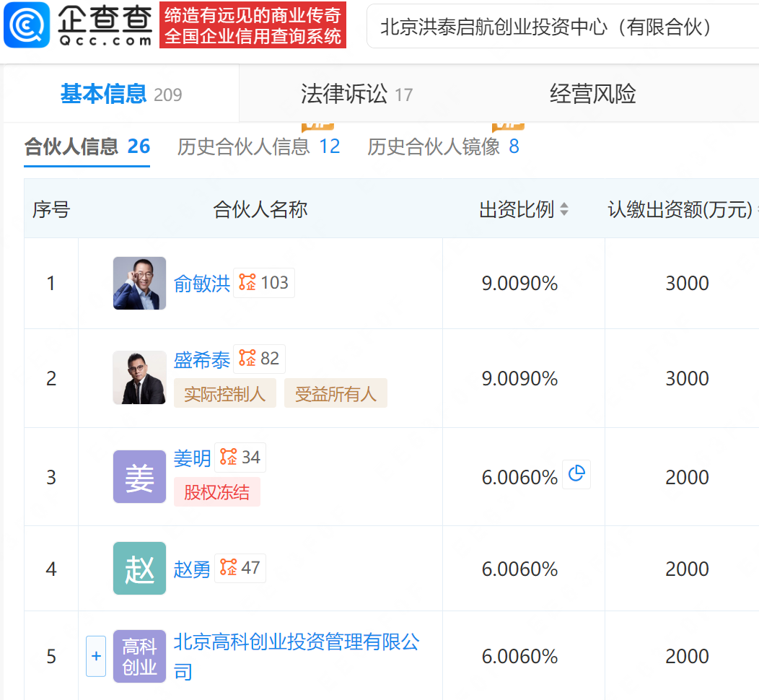Viewport: 759px width, 700px height.
Task: Sort by 出资比例 column arrows
Action: 564,209
